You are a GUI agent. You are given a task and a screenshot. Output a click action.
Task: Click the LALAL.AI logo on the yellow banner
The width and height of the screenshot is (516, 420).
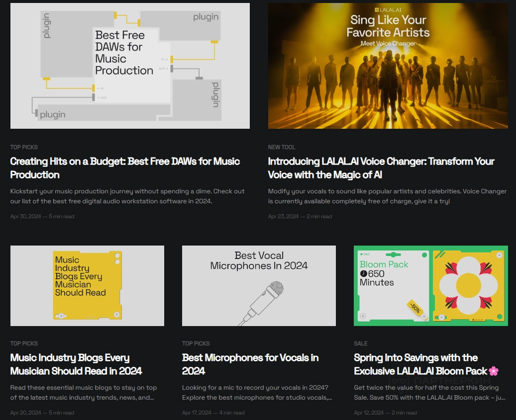pyautogui.click(x=388, y=10)
